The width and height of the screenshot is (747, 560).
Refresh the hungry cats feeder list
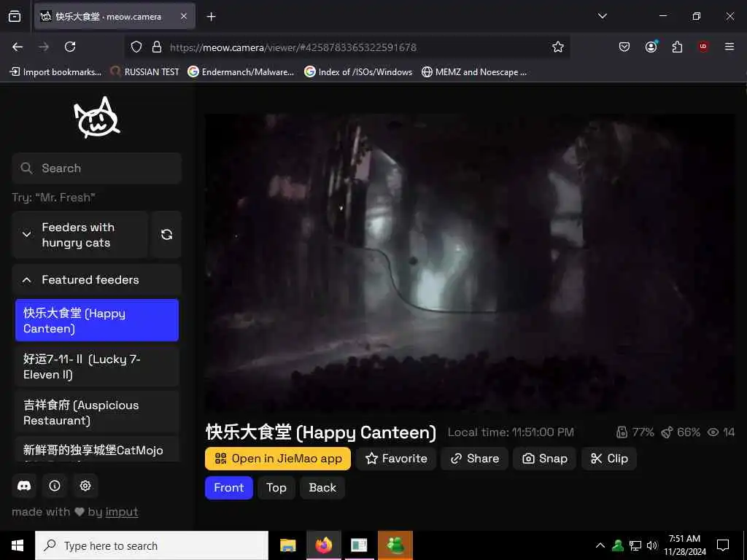click(x=166, y=235)
